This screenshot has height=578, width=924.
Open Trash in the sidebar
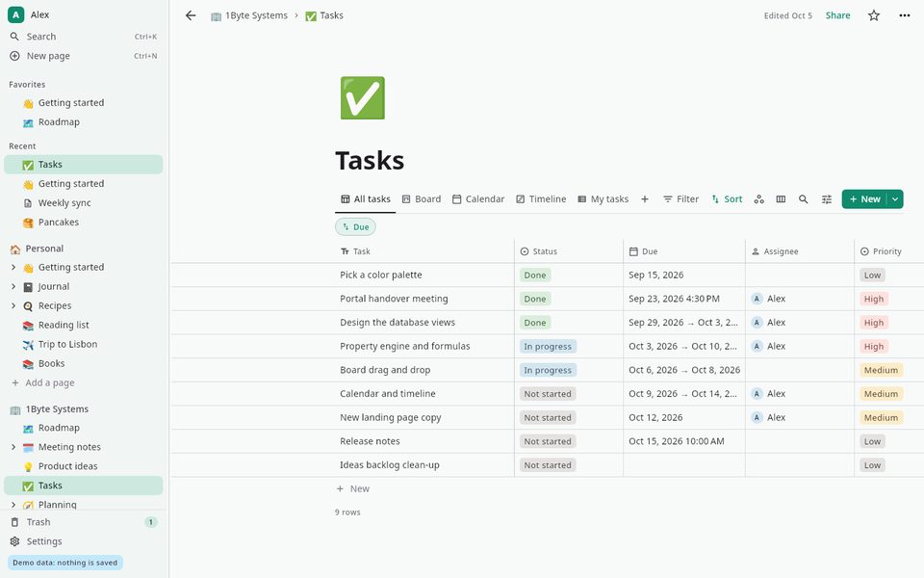[83, 522]
